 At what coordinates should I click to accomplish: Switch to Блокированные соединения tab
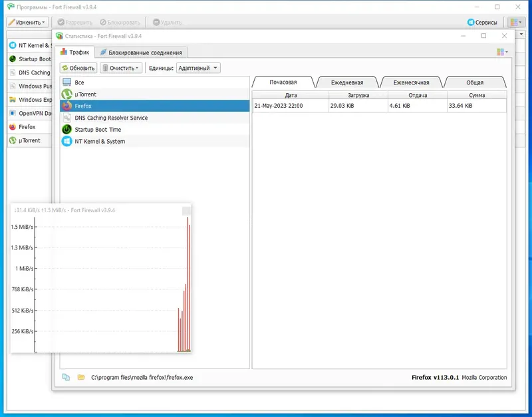(141, 53)
